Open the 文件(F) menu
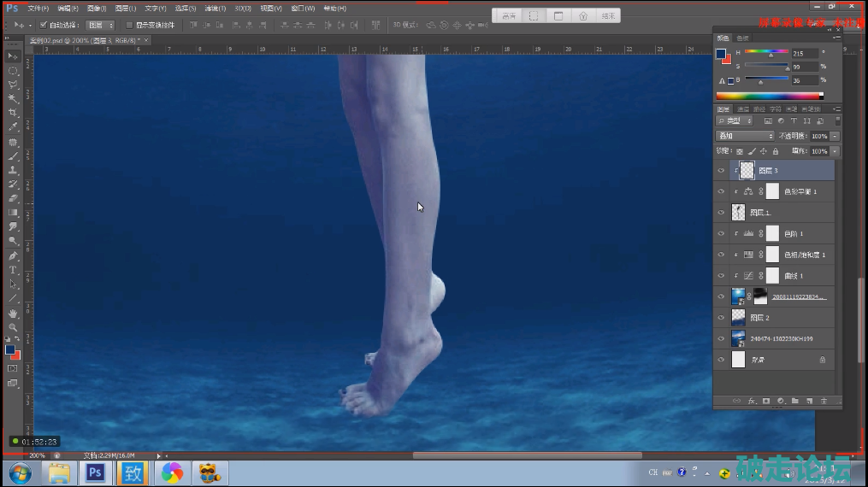The image size is (868, 487). tap(38, 8)
